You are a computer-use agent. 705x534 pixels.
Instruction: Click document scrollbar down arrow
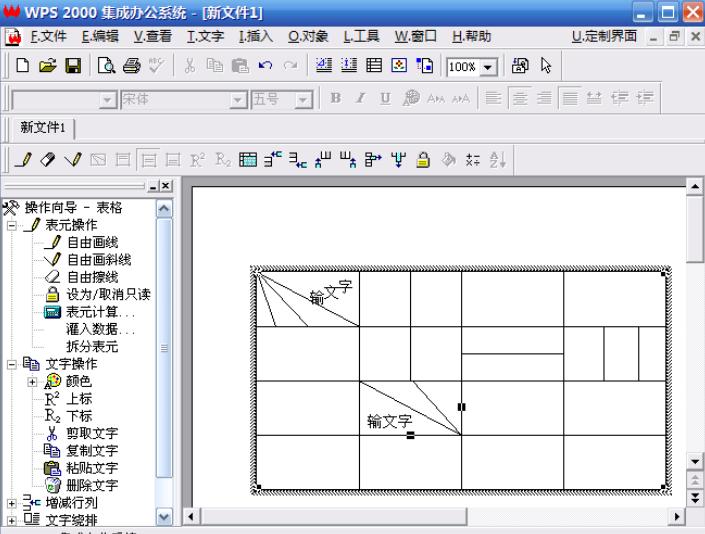pyautogui.click(x=695, y=461)
